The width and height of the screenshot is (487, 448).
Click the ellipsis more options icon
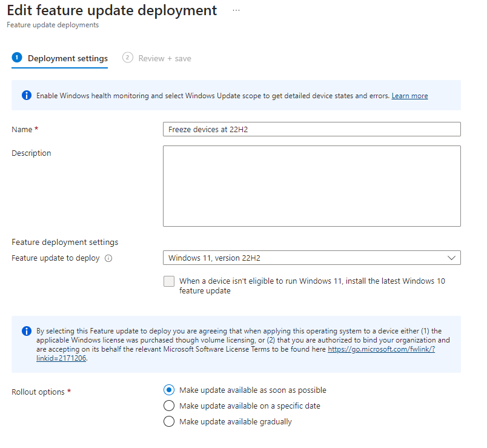coord(236,11)
